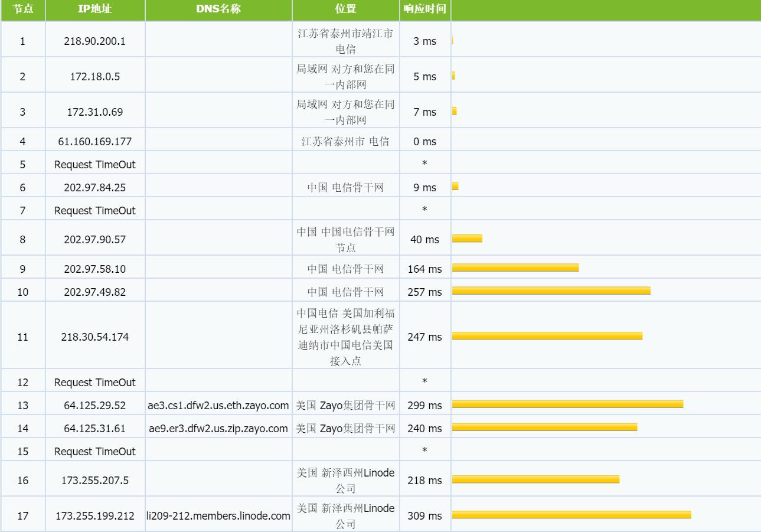Viewport: 761px width, 532px height.
Task: Click response time 164 ms
Action: pos(425,269)
